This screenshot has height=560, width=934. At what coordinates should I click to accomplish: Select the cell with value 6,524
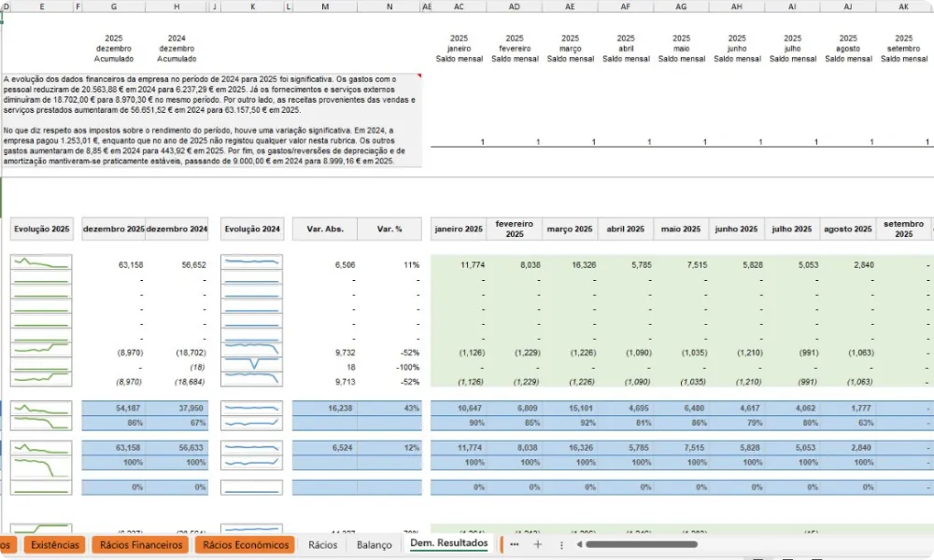[x=325, y=447]
